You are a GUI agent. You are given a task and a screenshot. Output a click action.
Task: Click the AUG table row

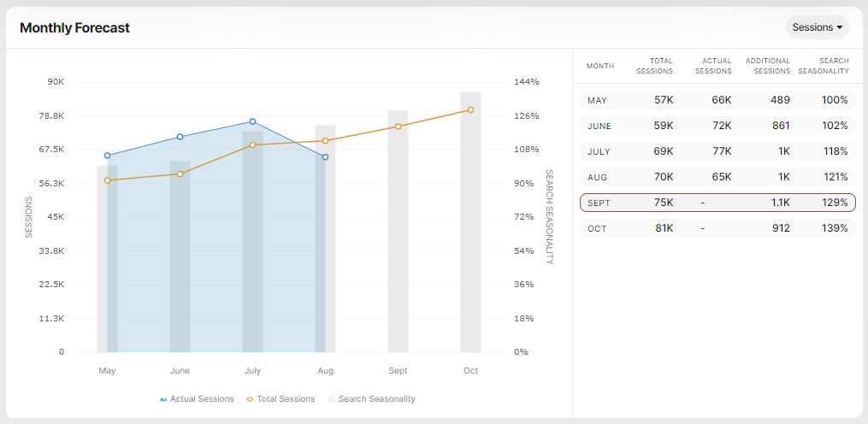(x=717, y=177)
